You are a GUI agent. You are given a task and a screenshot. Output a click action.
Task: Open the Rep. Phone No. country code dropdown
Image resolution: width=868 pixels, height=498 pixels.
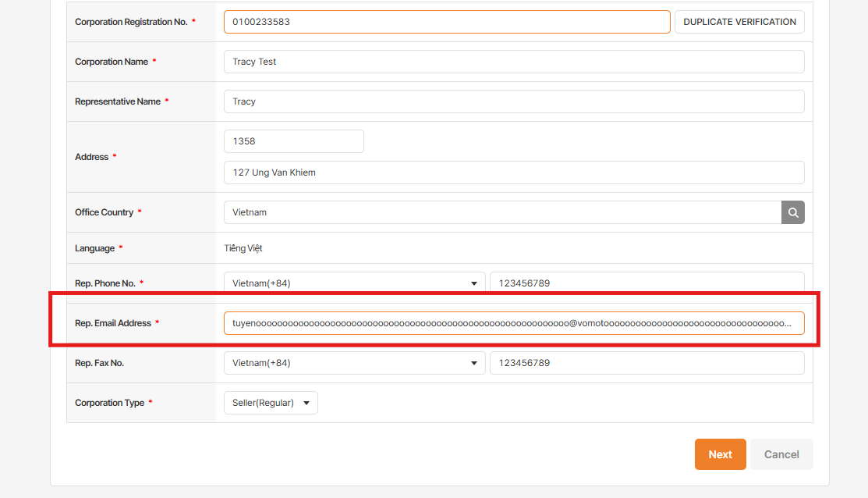click(x=354, y=283)
